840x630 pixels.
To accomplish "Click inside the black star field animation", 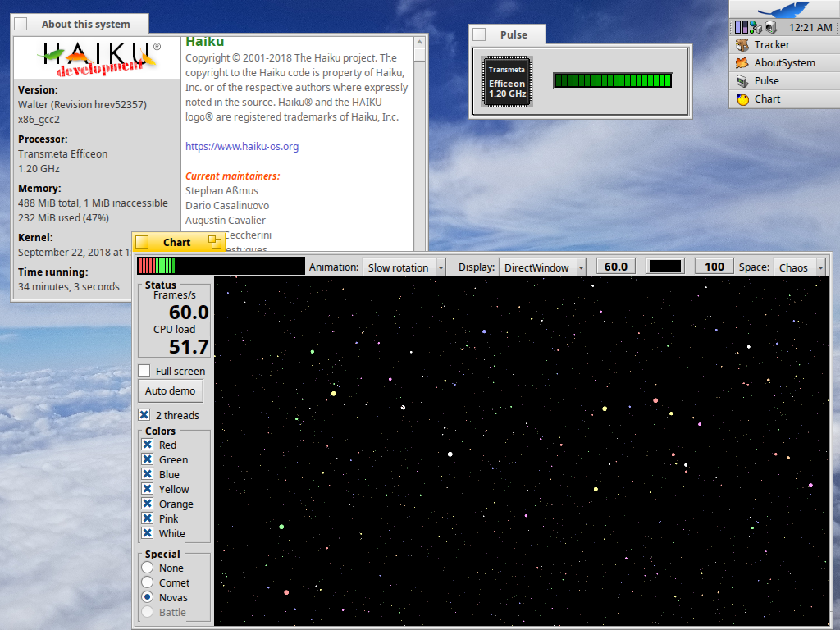I will (x=521, y=451).
